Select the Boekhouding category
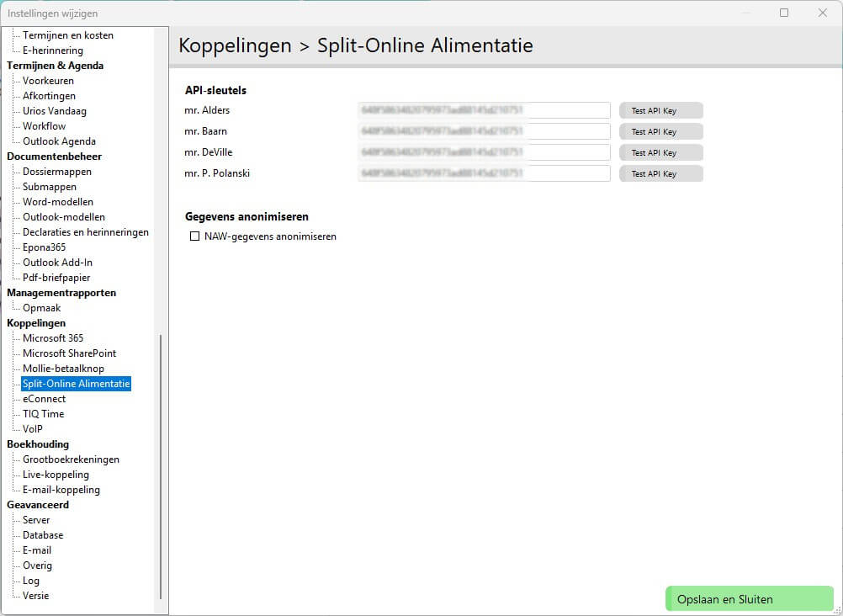The image size is (843, 616). (x=38, y=444)
